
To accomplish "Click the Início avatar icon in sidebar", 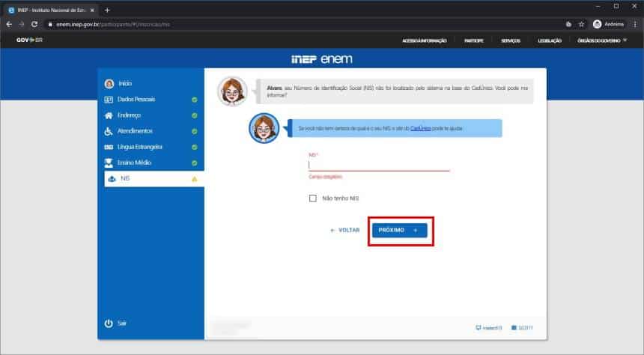I will (109, 84).
